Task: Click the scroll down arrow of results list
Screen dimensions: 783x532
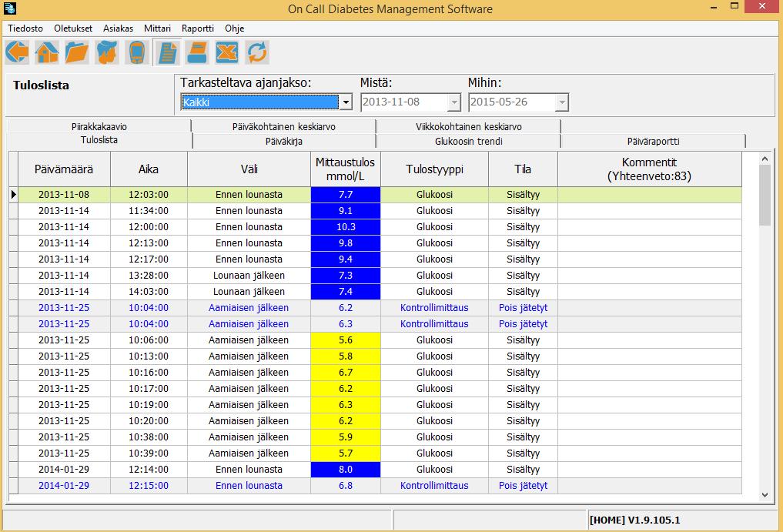Action: pos(765,494)
